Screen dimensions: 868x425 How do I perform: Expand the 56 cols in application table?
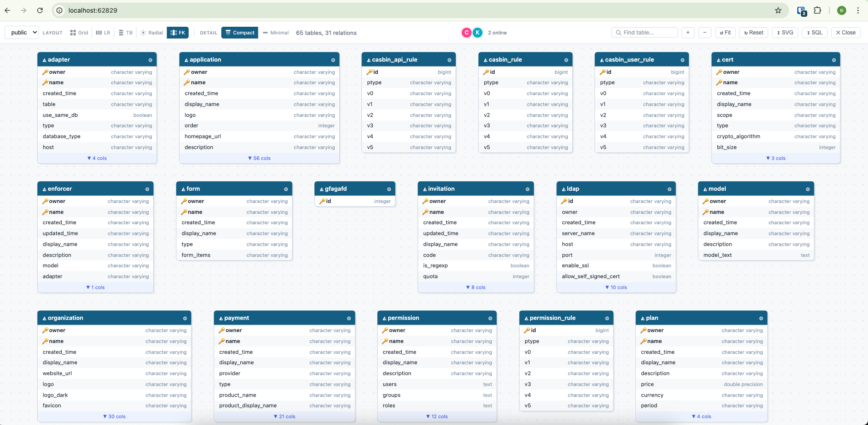pyautogui.click(x=259, y=158)
